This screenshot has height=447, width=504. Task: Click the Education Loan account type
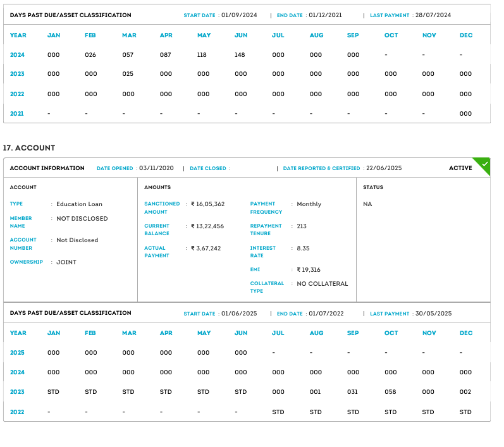79,204
